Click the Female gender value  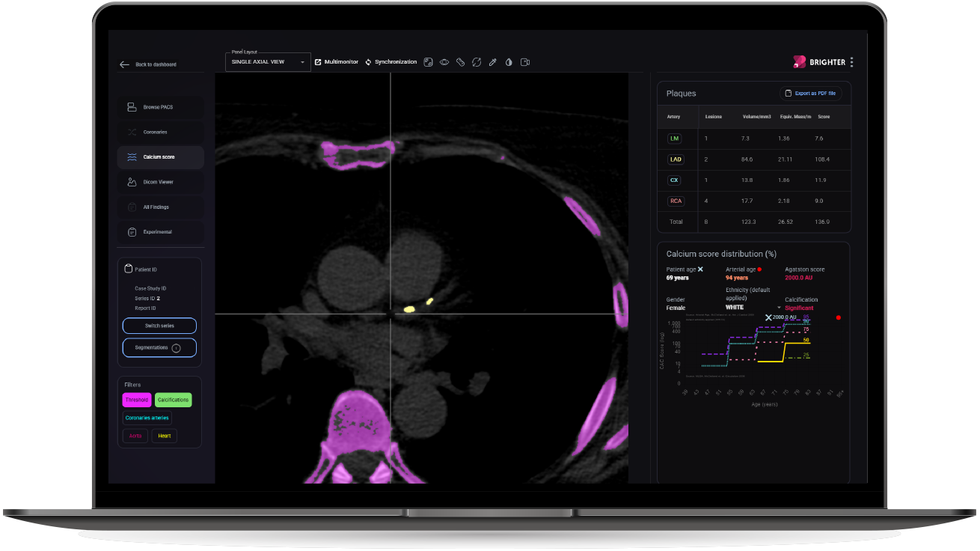[676, 308]
